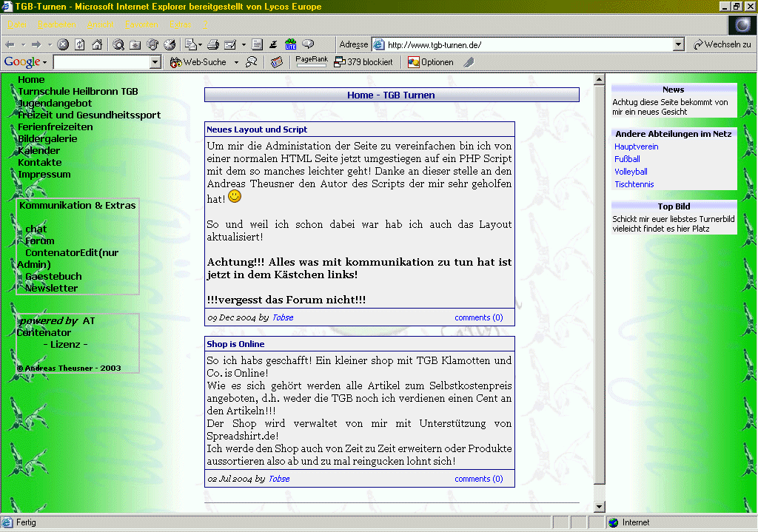758x532 pixels.
Task: Expand the address bar URL dropdown
Action: click(679, 44)
